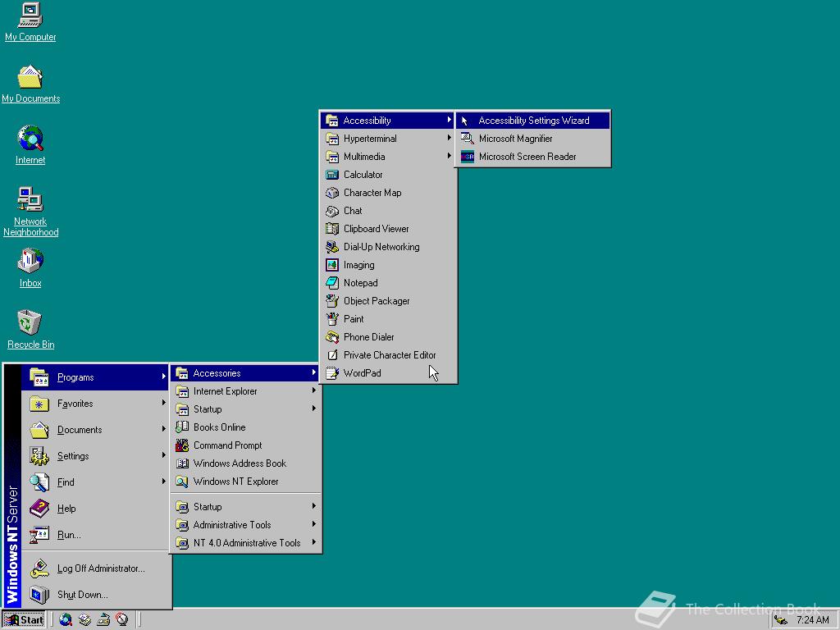
Task: Launch the Chat accessory
Action: [388, 211]
